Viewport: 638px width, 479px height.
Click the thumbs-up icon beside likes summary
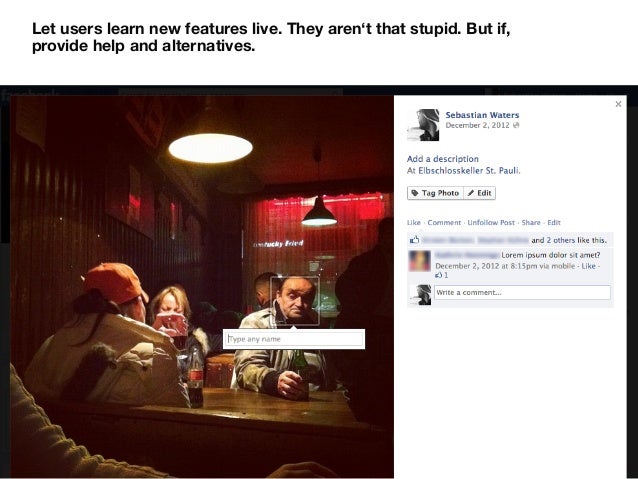[414, 240]
